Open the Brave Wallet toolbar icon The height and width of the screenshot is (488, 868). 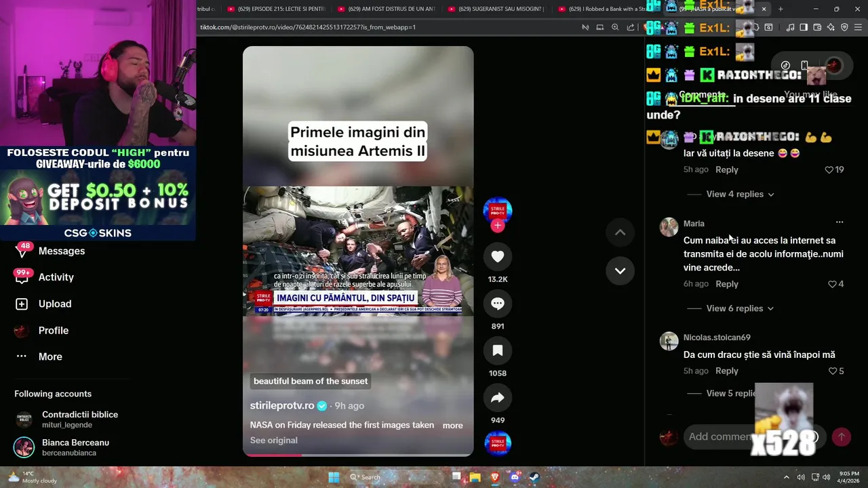[817, 27]
